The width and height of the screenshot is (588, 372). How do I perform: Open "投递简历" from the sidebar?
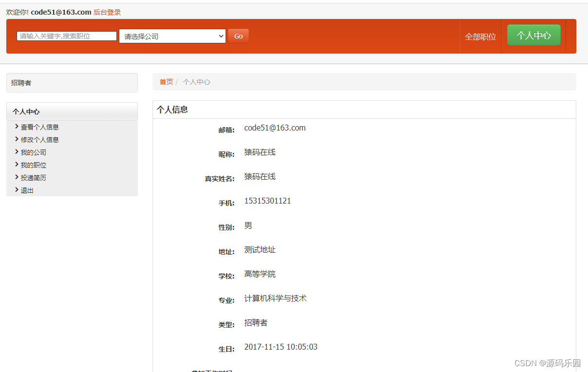[x=34, y=177]
